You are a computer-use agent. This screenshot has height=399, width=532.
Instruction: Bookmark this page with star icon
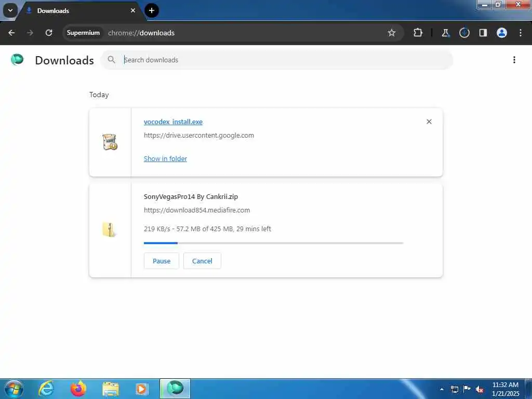[x=392, y=33]
